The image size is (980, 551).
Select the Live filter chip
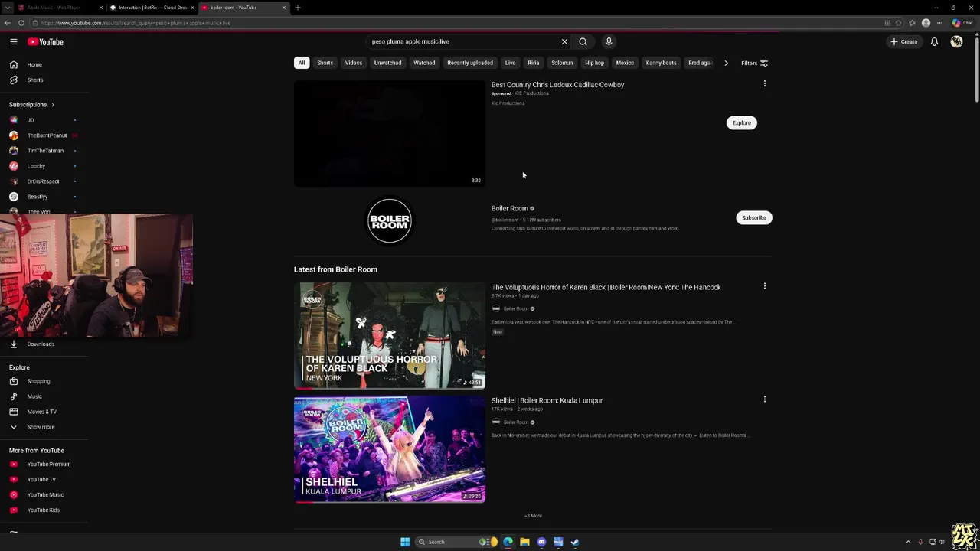click(511, 63)
